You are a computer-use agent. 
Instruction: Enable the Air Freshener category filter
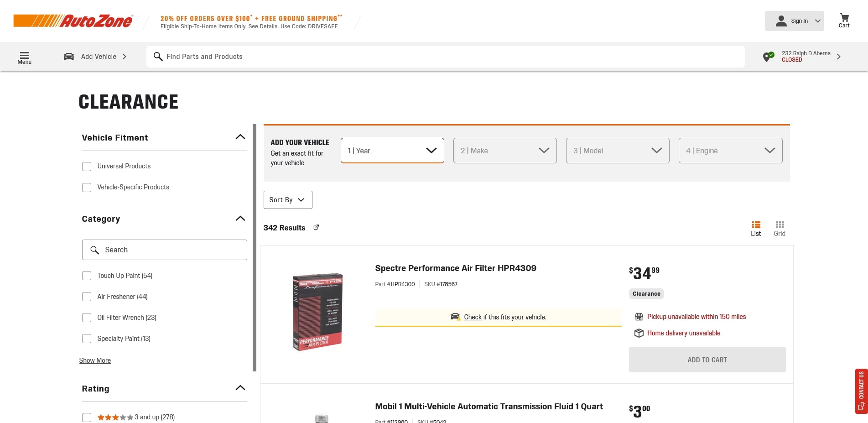point(87,297)
